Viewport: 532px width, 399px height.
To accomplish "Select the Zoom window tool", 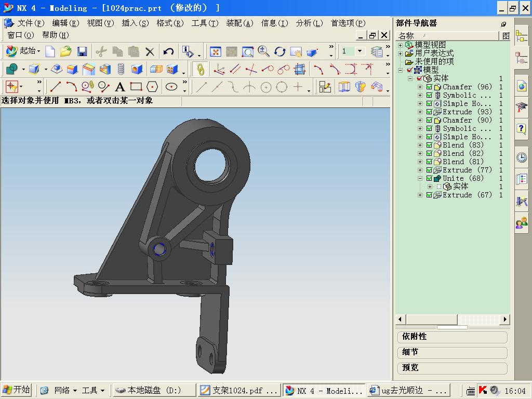I will 248,51.
